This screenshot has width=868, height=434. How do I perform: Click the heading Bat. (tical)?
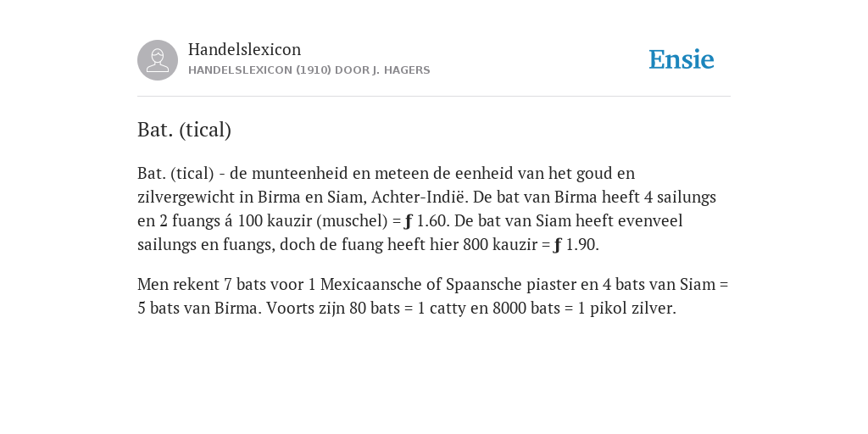click(184, 130)
